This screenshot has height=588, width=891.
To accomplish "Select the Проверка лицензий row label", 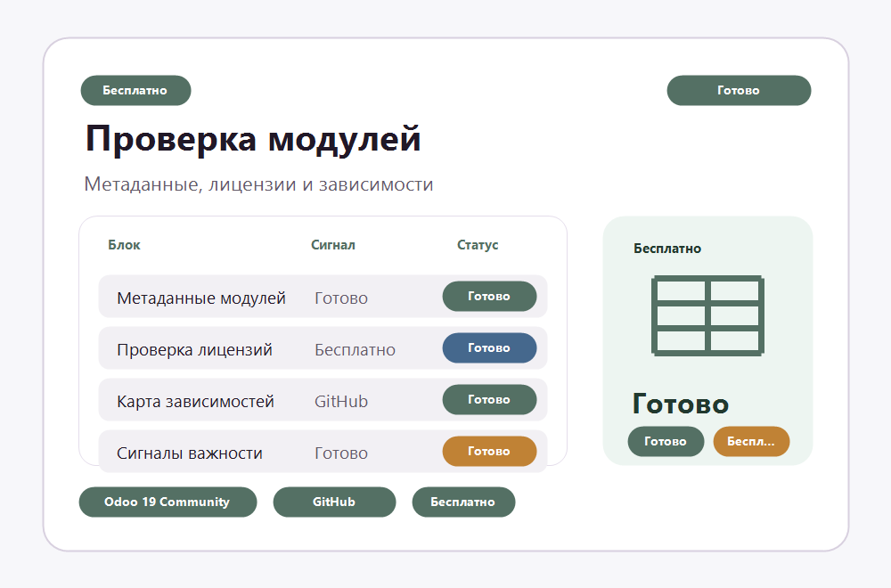I will pos(194,350).
